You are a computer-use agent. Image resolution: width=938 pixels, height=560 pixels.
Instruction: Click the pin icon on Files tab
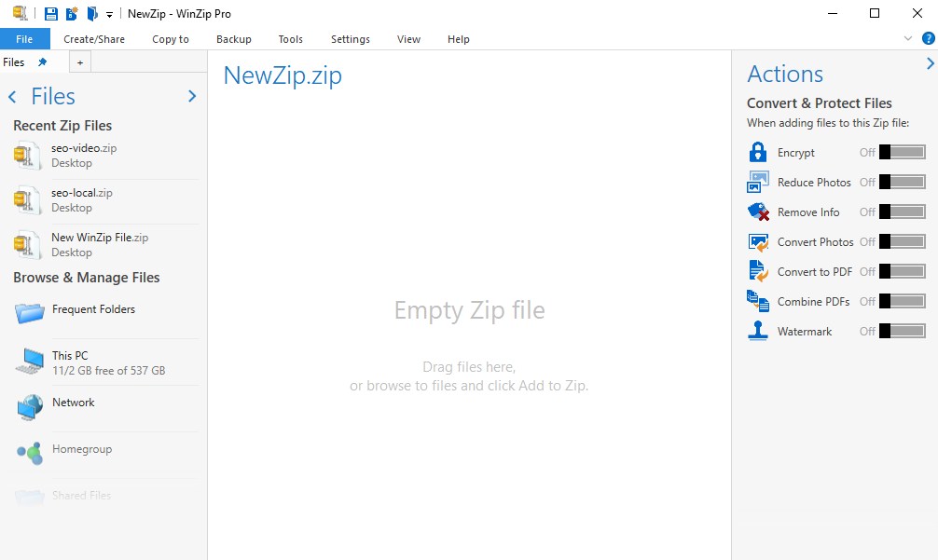[43, 62]
